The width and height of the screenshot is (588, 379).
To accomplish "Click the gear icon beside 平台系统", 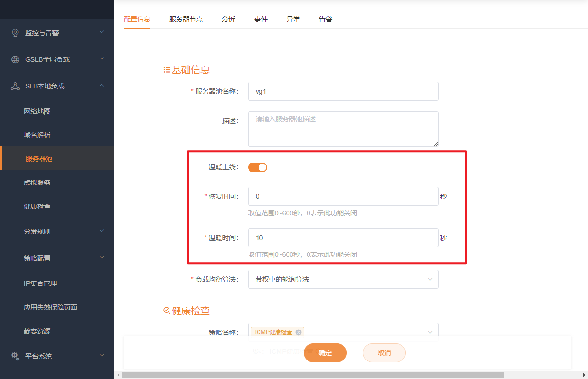I will click(x=14, y=355).
